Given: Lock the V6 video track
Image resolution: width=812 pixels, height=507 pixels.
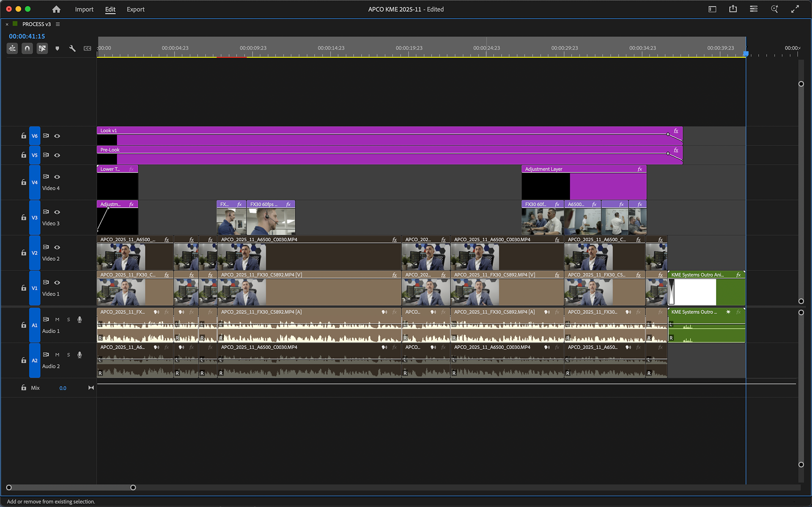Looking at the screenshot, I should pos(24,136).
